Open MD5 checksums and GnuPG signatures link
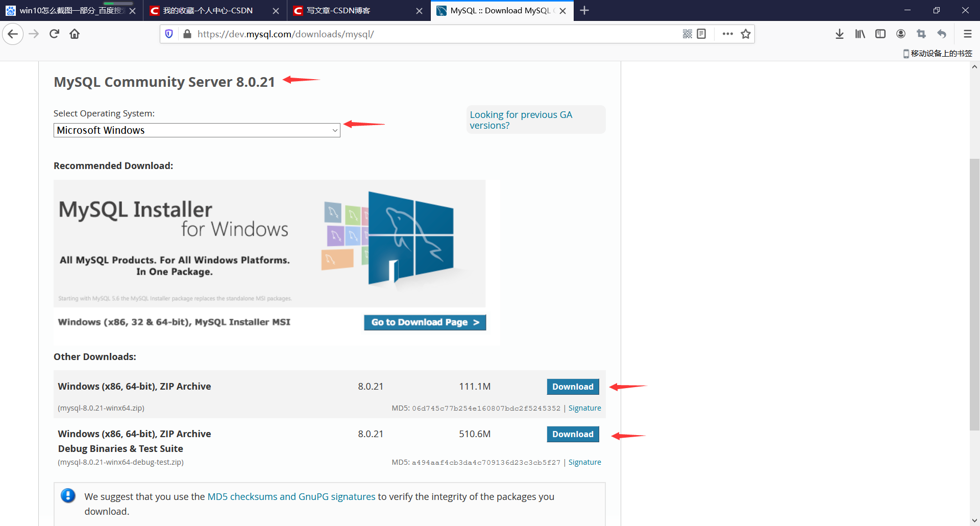The image size is (980, 526). (x=291, y=496)
